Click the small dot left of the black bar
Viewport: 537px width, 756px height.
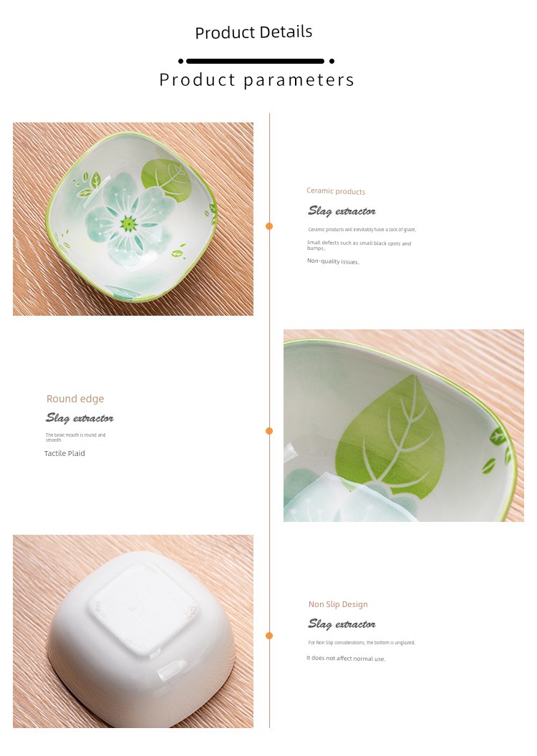180,62
